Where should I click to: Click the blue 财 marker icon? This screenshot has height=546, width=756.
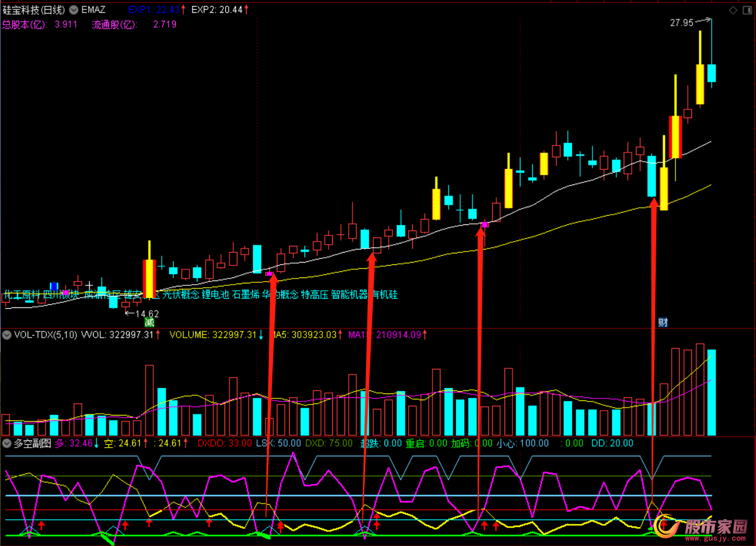663,322
